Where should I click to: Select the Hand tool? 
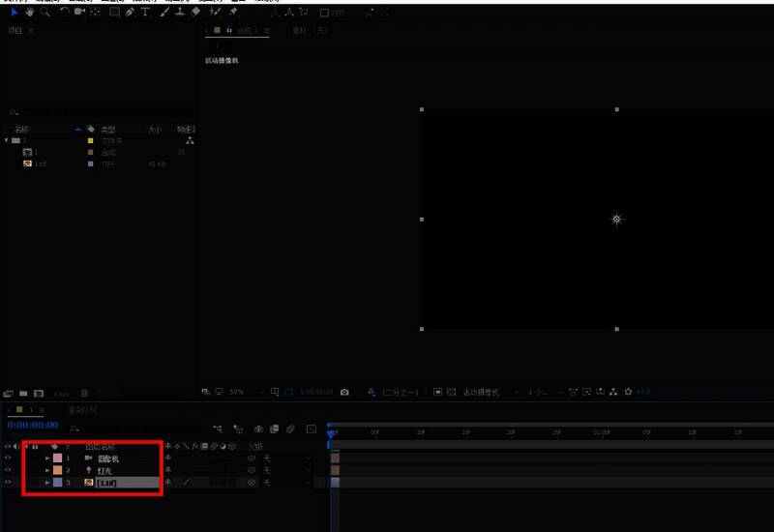coord(30,12)
